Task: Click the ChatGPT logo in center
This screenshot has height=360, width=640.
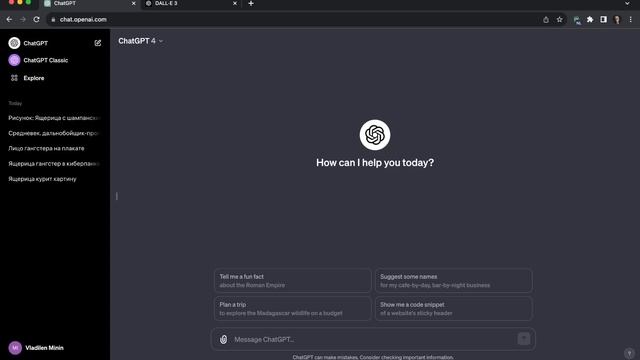Action: (375, 135)
